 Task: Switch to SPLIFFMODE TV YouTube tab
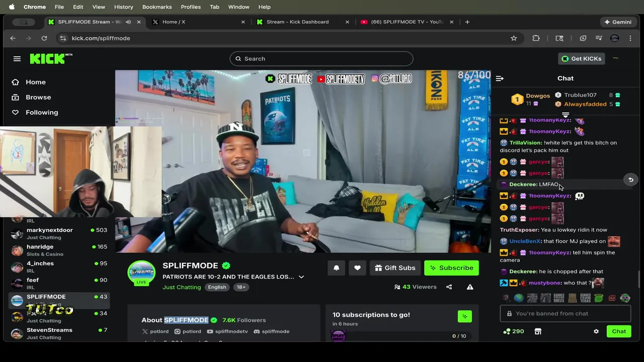pos(407,22)
